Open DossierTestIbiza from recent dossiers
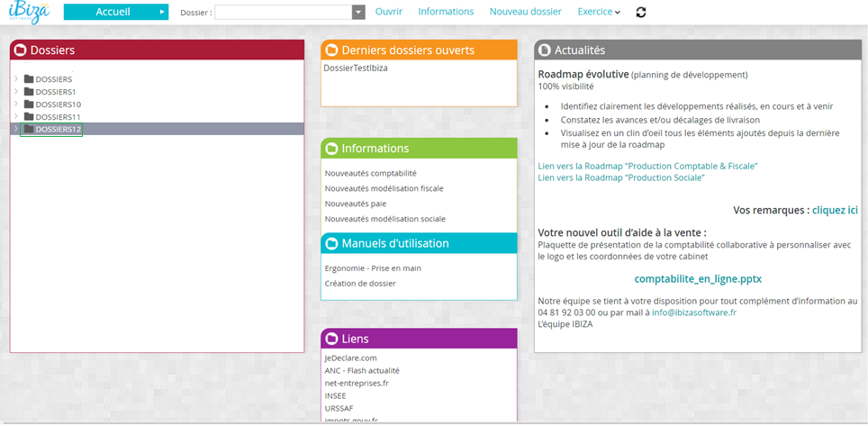 coord(356,68)
